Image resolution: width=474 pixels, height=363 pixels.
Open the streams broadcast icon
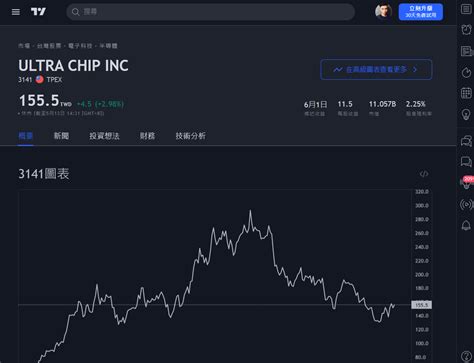[466, 204]
